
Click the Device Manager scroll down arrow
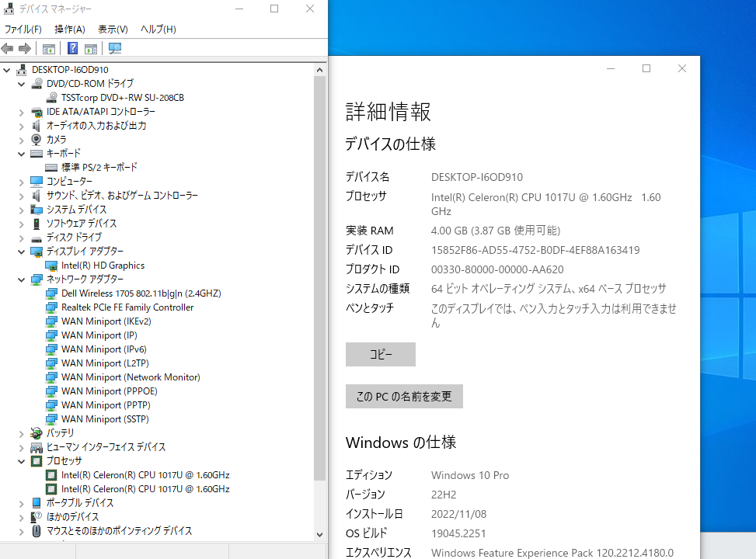coord(319,534)
